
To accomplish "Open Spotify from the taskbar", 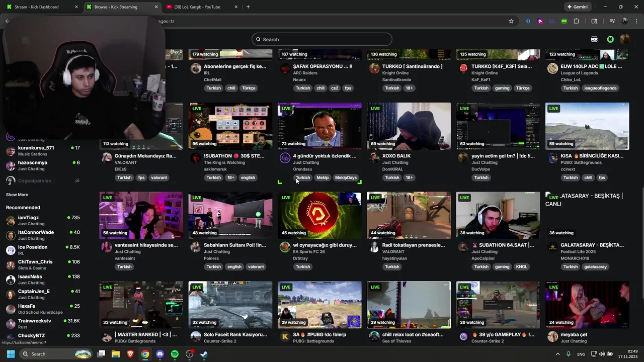I will point(175,354).
